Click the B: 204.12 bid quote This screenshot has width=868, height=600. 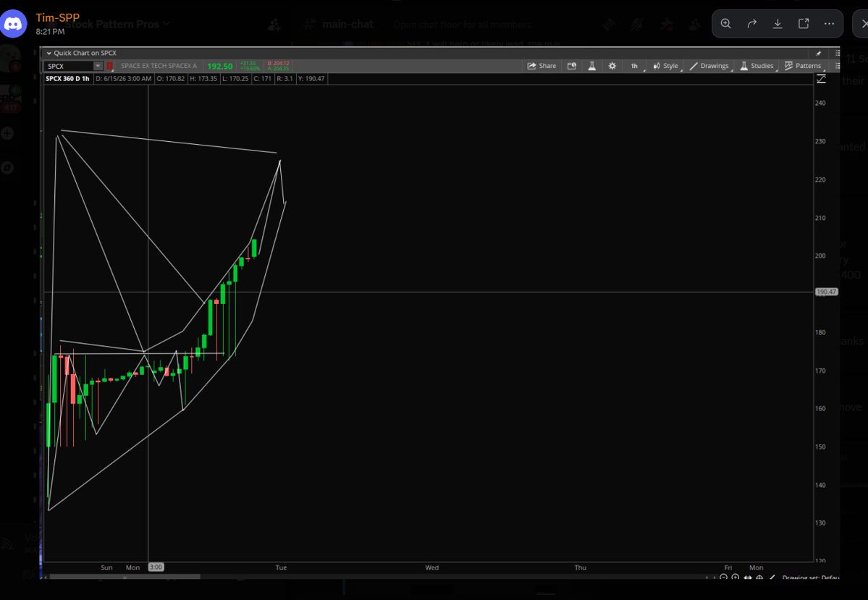(278, 64)
